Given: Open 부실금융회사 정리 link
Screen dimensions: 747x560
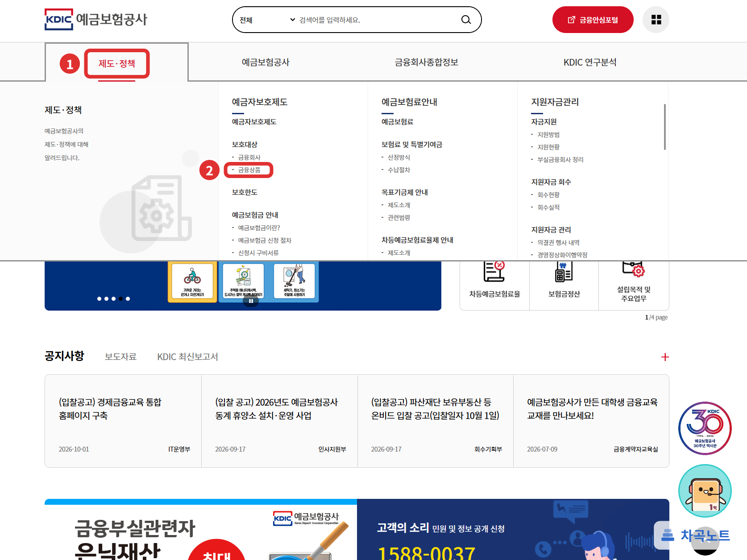Looking at the screenshot, I should (560, 160).
